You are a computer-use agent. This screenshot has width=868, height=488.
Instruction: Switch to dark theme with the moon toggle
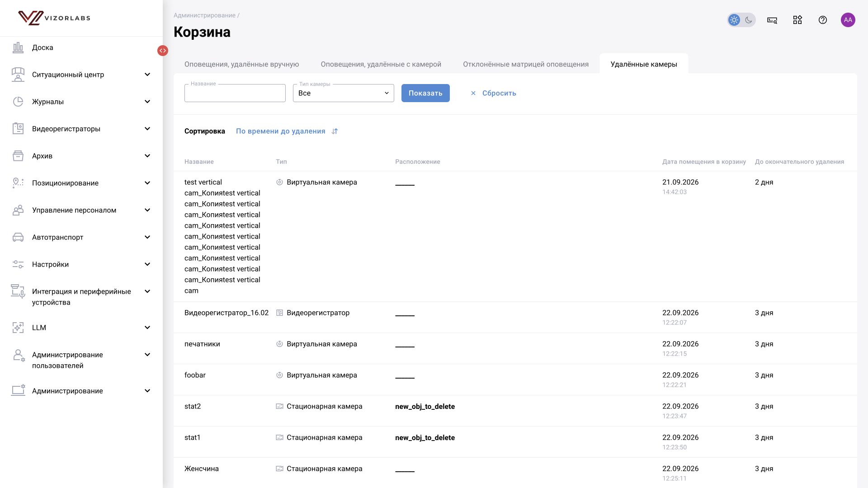(x=749, y=20)
